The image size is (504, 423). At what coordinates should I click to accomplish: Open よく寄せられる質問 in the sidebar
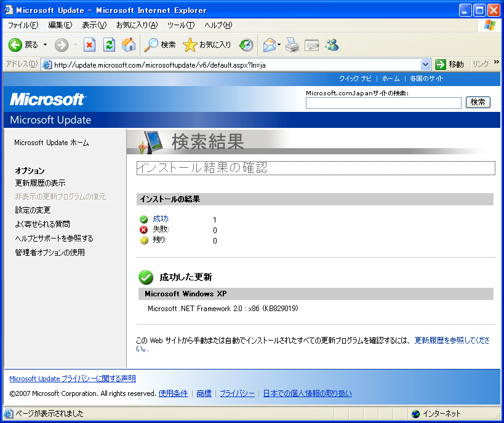42,224
